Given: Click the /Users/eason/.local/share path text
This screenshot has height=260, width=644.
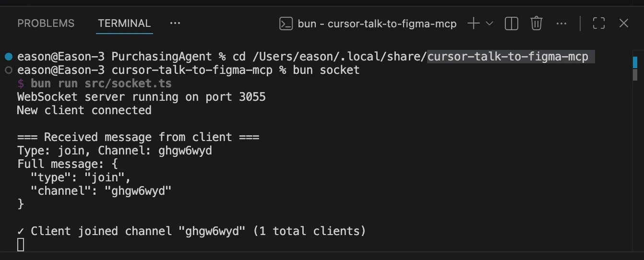Looking at the screenshot, I should coord(339,57).
